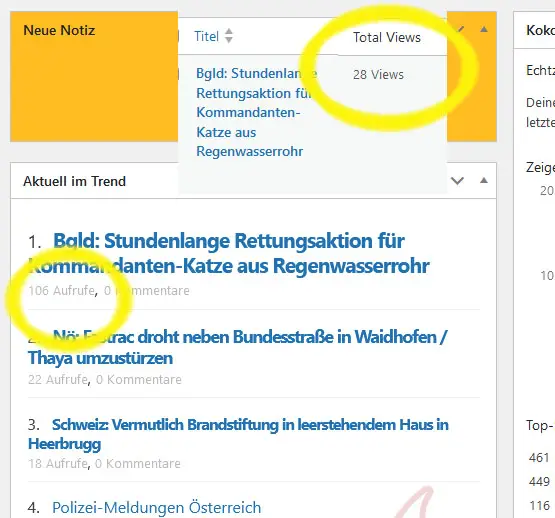This screenshot has width=555, height=518.
Task: Click the Total Views column header
Action: pyautogui.click(x=387, y=37)
